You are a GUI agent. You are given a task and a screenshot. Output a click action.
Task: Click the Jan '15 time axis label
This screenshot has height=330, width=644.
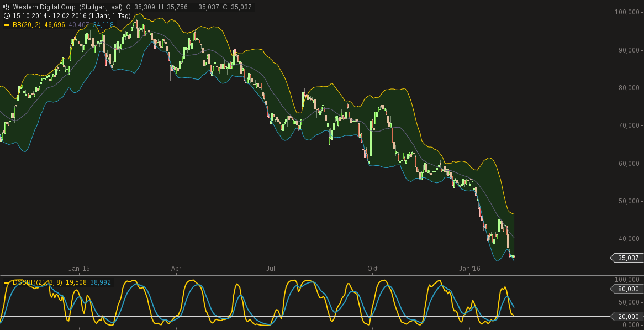(79, 269)
